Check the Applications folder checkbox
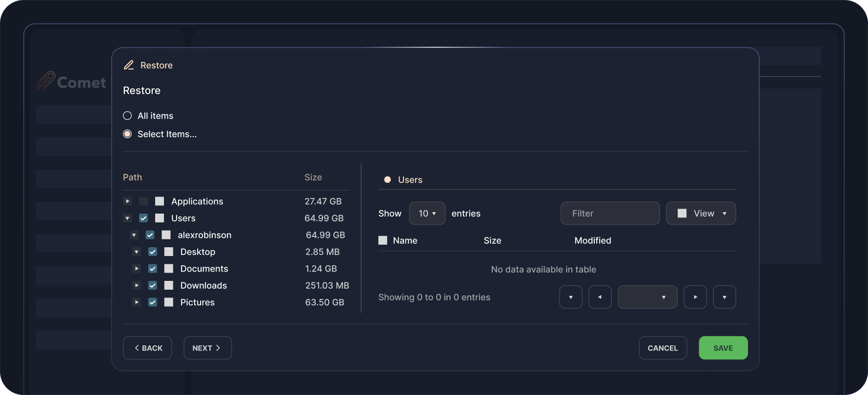Screen dimensions: 868x395 [143, 201]
